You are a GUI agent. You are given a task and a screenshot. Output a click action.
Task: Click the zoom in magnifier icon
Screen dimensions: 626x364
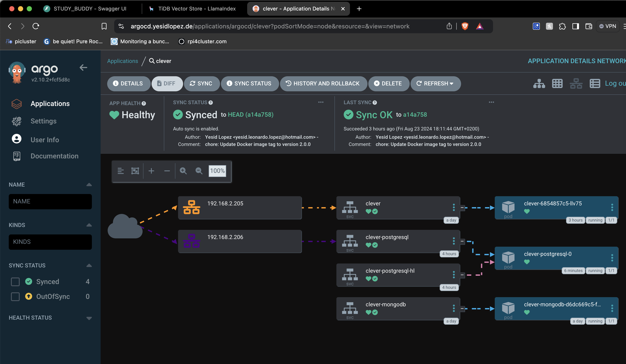[183, 171]
